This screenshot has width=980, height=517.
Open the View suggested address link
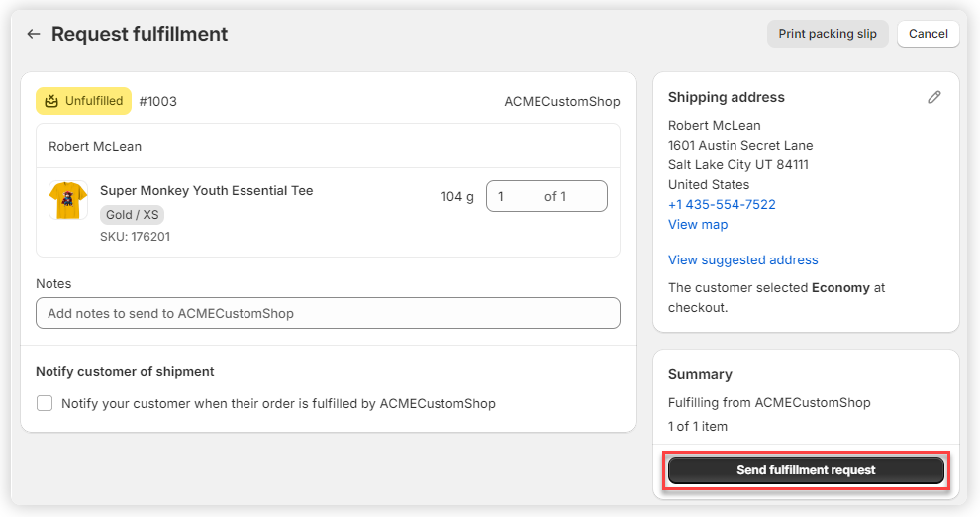[742, 260]
